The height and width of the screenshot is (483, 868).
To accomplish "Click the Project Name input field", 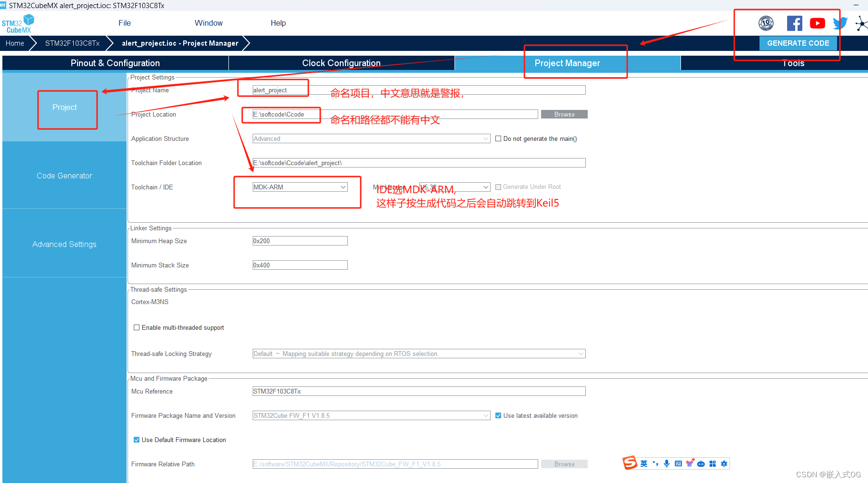I will (419, 90).
